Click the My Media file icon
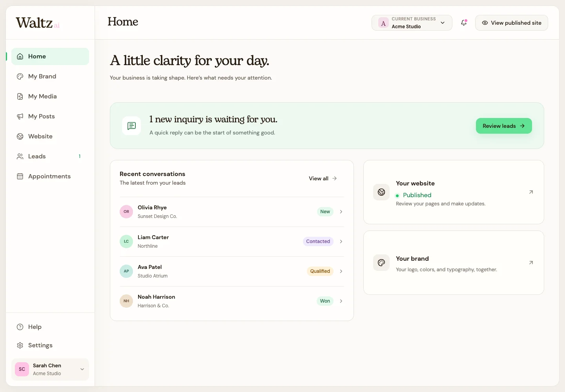The image size is (565, 392). 20,96
